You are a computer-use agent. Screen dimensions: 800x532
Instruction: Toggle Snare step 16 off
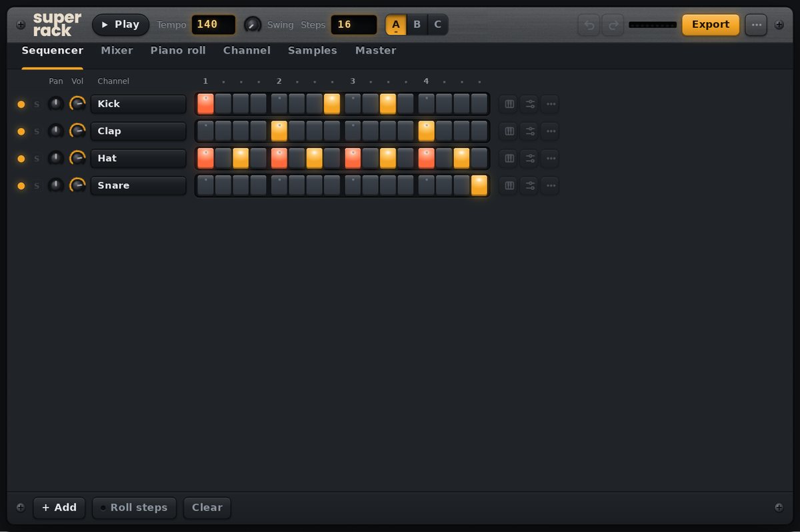point(479,185)
